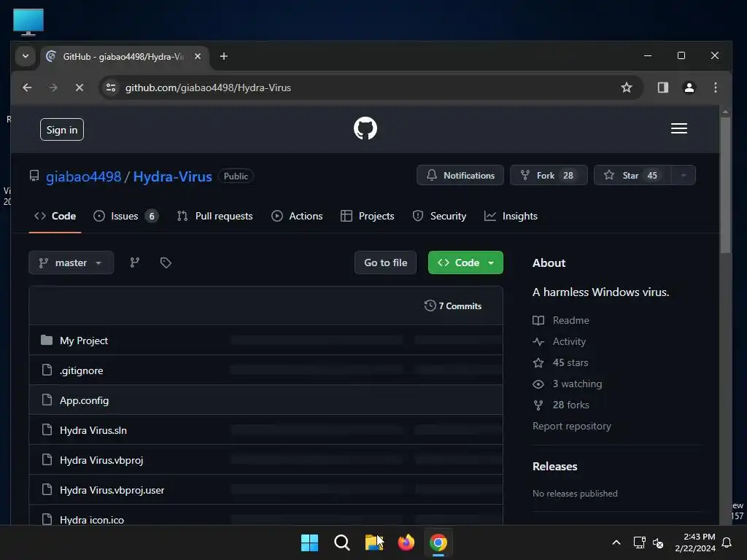Open the Security tab
747x560 pixels.
(439, 216)
